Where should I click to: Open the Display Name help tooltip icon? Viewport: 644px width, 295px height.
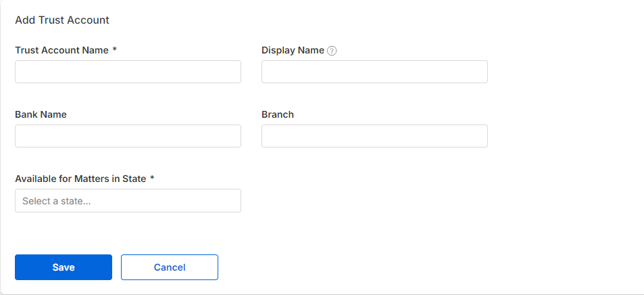332,51
